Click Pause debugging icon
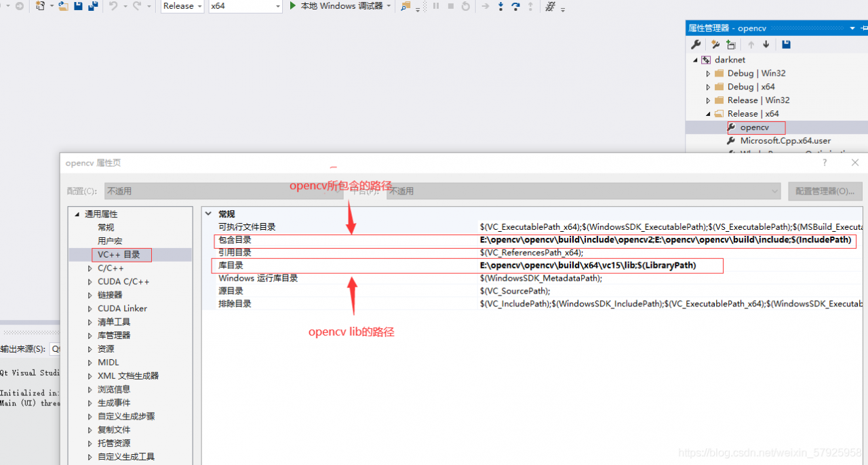 coord(436,6)
